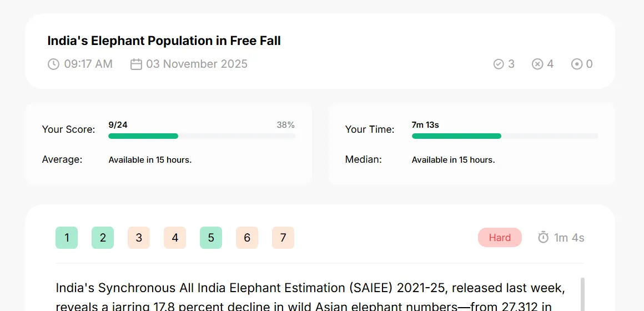
Task: Go to question 4
Action: point(175,238)
